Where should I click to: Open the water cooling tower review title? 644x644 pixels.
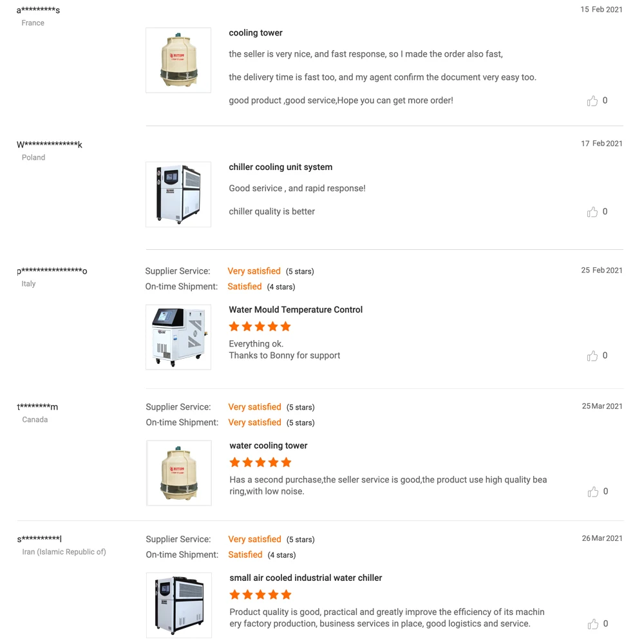[268, 445]
